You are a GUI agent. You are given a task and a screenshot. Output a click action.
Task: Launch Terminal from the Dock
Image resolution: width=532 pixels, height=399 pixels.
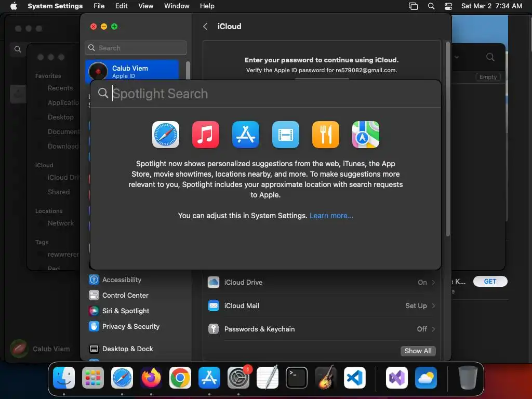point(297,378)
